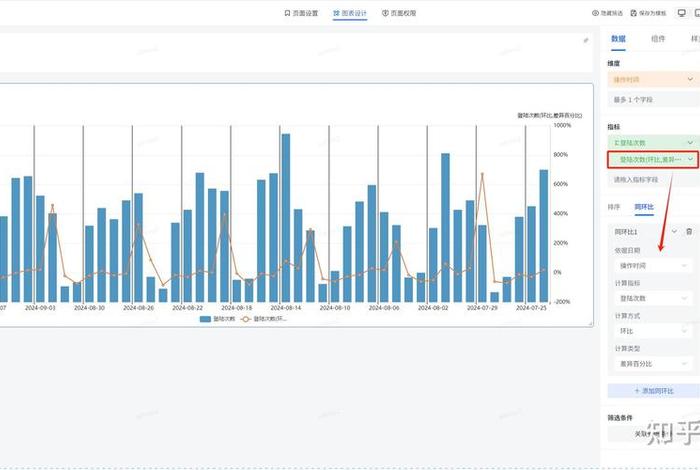
Task: Click the 添加同环比 button
Action: pyautogui.click(x=651, y=390)
